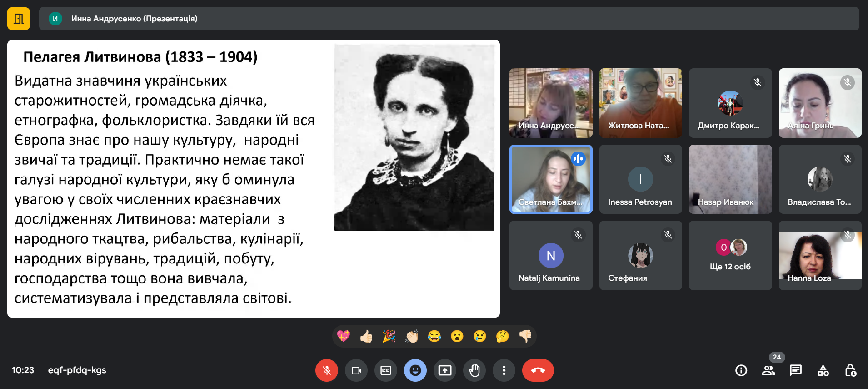
Task: Start presenting your screen
Action: 445,370
